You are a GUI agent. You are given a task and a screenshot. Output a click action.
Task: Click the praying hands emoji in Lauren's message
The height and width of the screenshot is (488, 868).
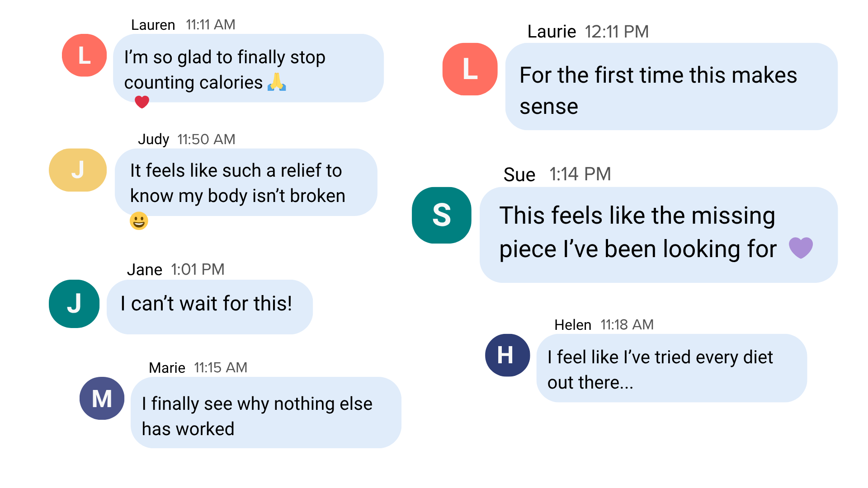click(x=277, y=82)
